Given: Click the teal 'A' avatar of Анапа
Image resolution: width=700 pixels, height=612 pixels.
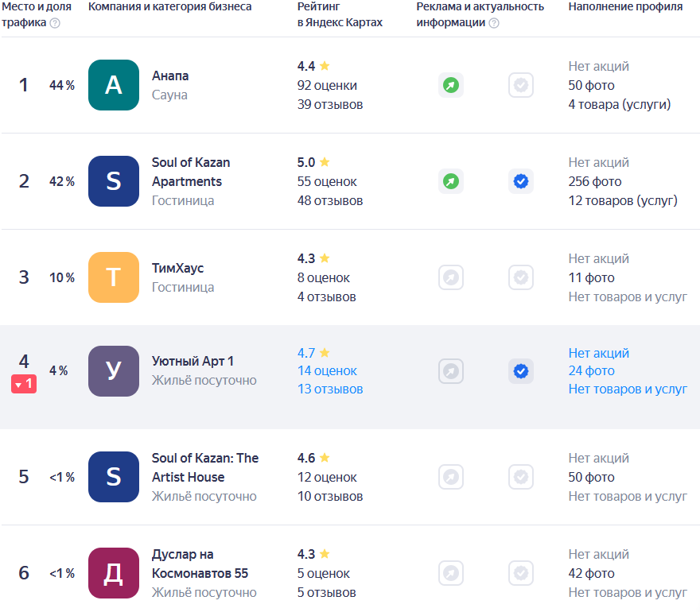Looking at the screenshot, I should [114, 85].
